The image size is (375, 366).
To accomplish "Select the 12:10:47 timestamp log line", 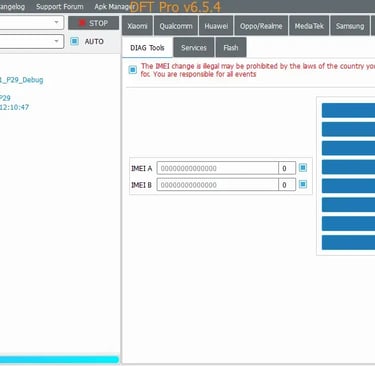I will 14,107.
